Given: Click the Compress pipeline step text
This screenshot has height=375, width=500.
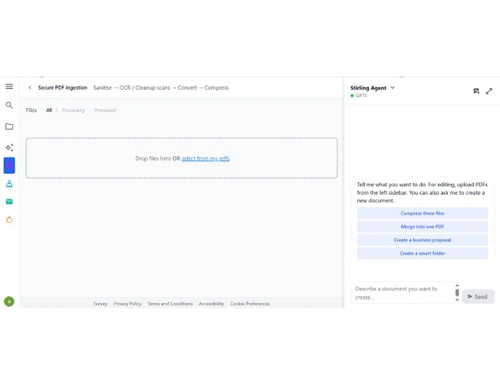Looking at the screenshot, I should 216,87.
